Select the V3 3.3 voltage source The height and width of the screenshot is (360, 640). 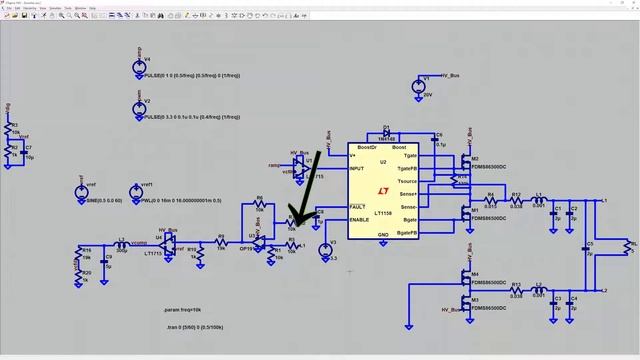[x=325, y=250]
